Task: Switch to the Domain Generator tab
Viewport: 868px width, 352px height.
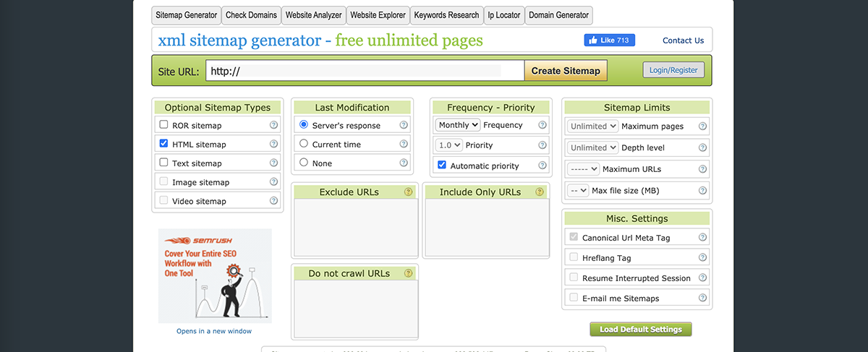Action: click(x=558, y=14)
